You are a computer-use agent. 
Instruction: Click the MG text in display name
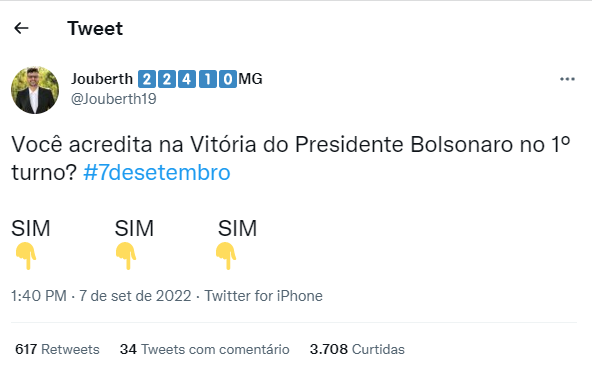click(250, 79)
